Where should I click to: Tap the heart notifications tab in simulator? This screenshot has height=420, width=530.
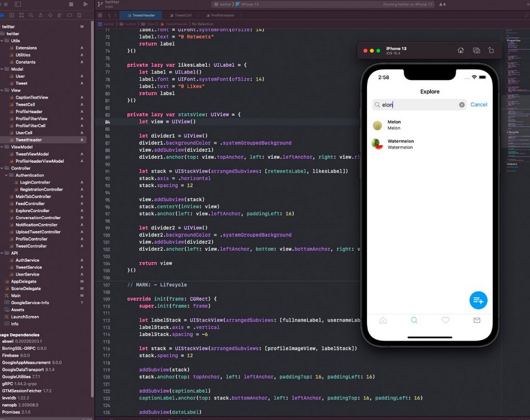point(445,320)
